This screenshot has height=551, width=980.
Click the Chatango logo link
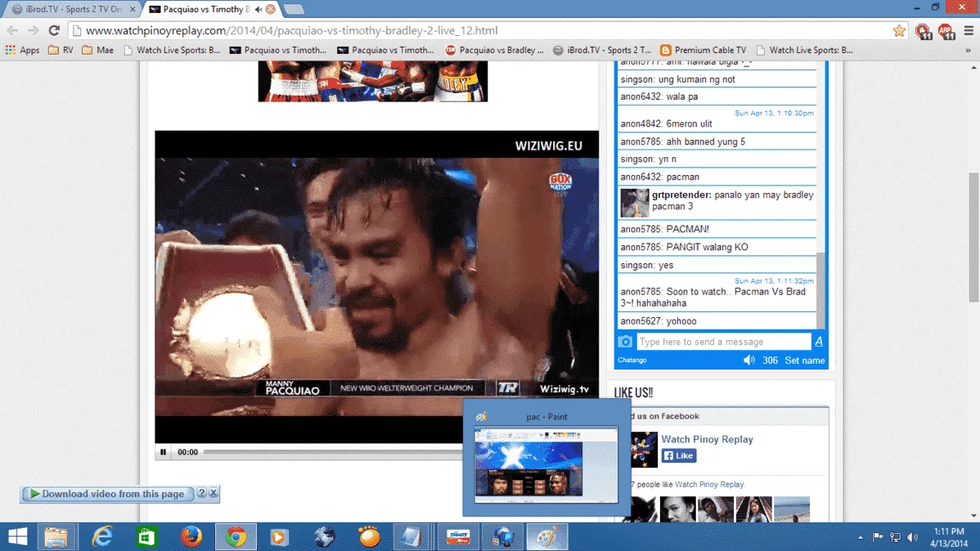[x=632, y=360]
